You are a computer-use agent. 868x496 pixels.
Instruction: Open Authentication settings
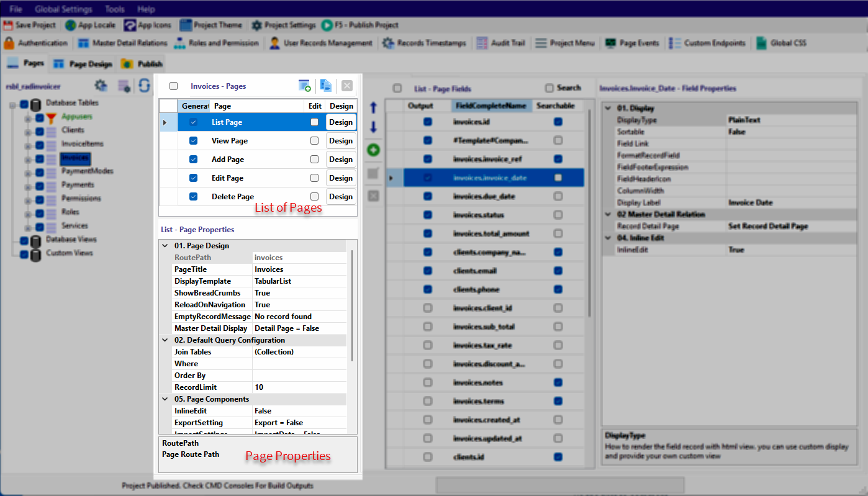coord(35,43)
